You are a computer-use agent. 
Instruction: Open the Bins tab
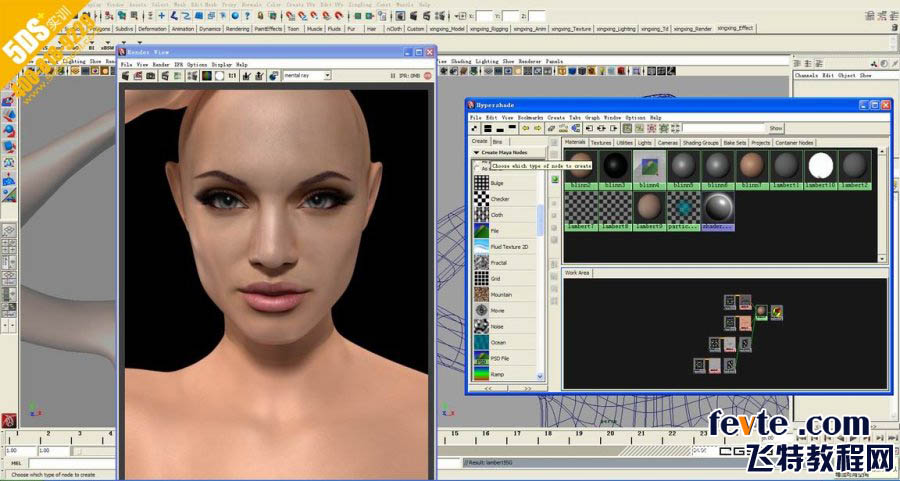coord(498,142)
